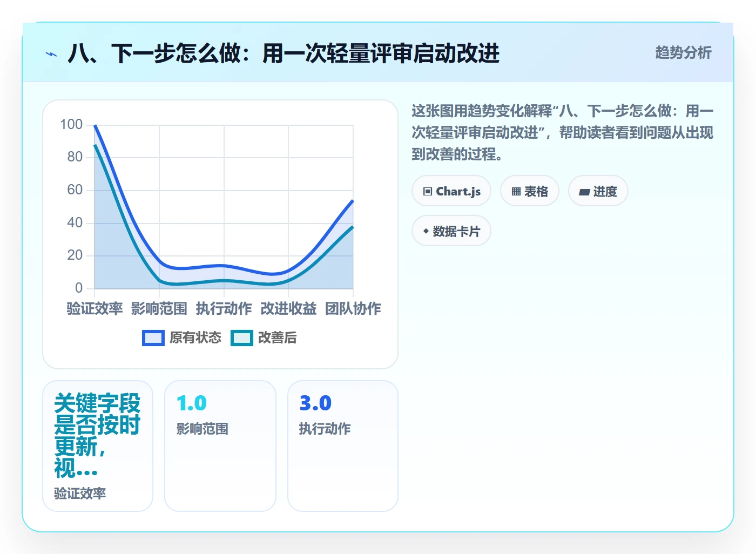Click the bar icon in the 进度 chip
This screenshot has width=756, height=554.
[584, 192]
